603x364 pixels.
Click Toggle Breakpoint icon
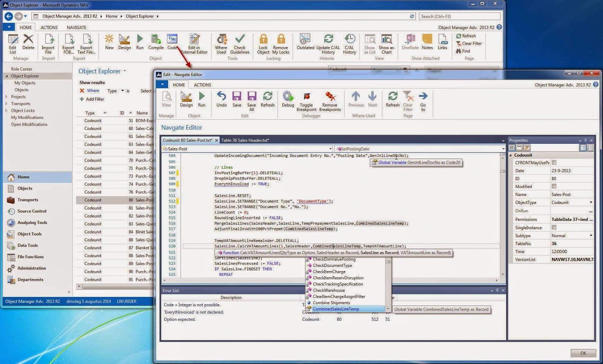pos(306,102)
